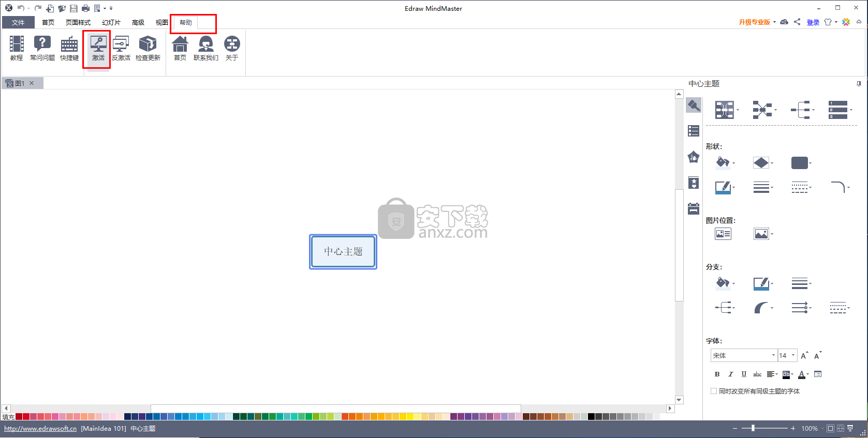Viewport: 868px width, 438px height.
Task: Toggle full-screen grid view in status bar
Action: tap(840, 428)
